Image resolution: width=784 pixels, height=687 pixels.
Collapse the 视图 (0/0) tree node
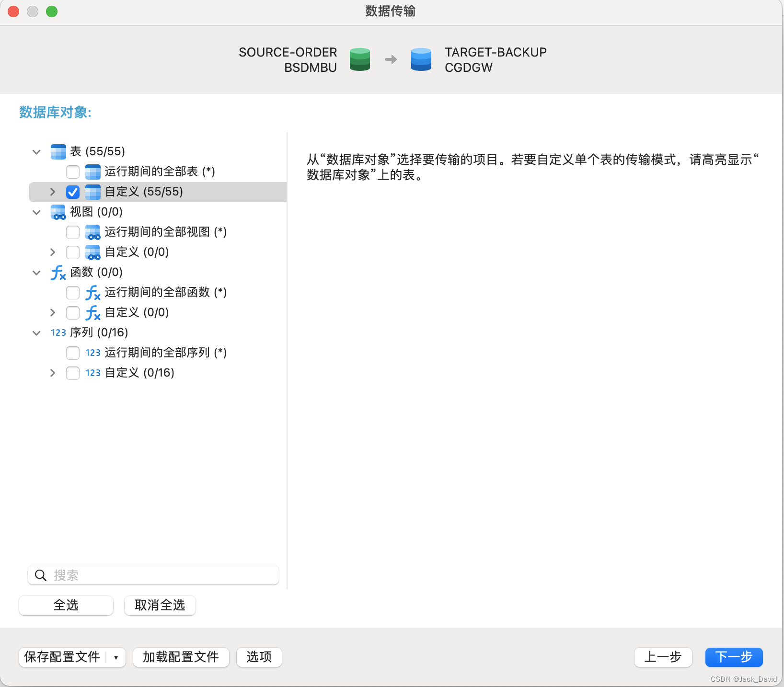click(36, 212)
